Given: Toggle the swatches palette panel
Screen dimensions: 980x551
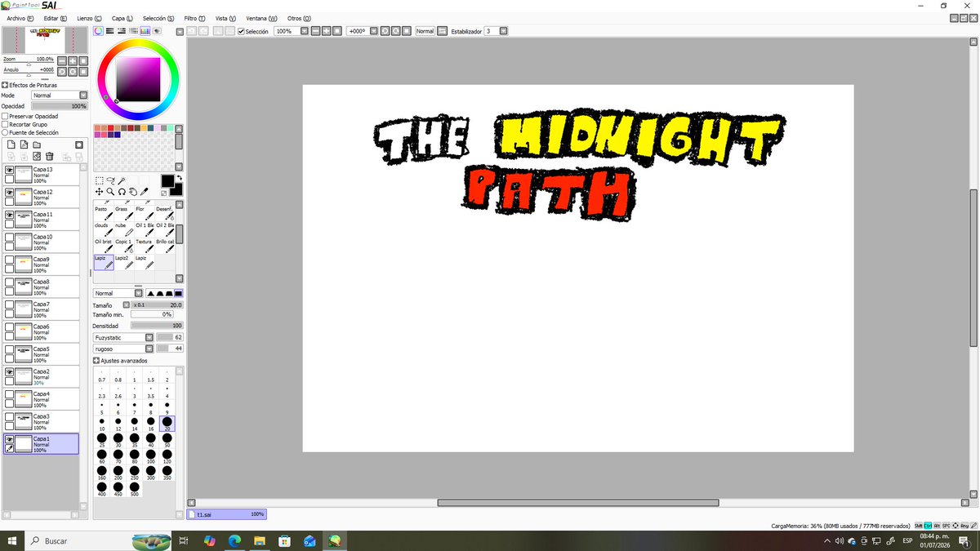Looking at the screenshot, I should [145, 31].
